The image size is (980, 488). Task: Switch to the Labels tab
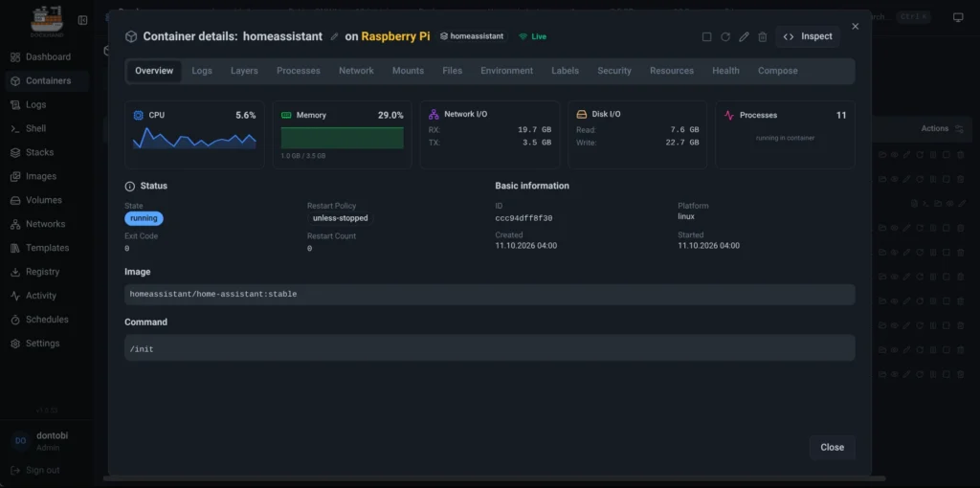point(565,71)
